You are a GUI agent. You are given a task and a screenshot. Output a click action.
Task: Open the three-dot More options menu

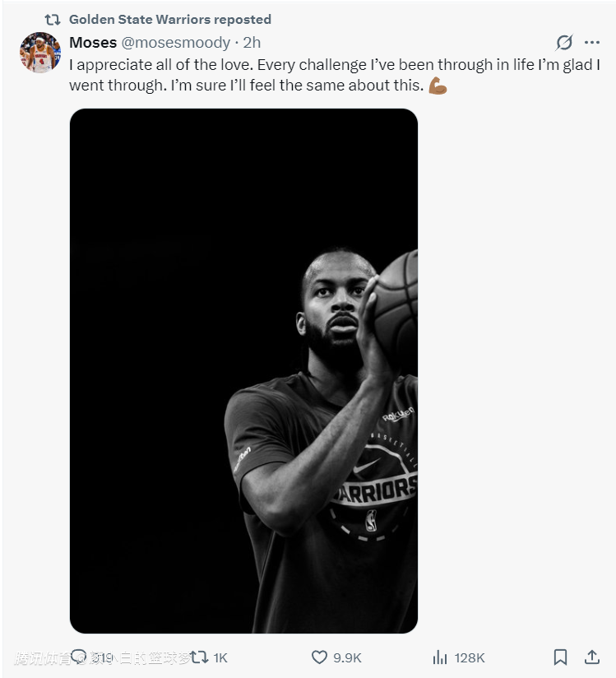[x=592, y=43]
